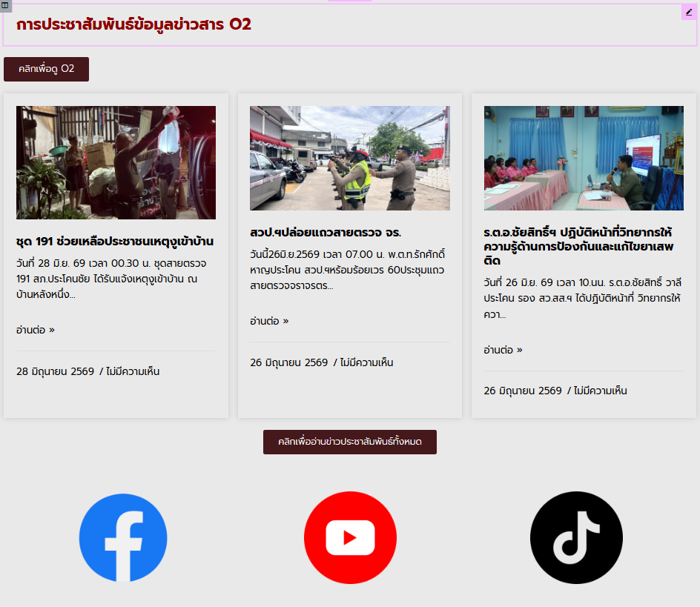700x607 pixels.
Task: Open article title สวป.ฯปล่อยแถวสายตรวจ จร.
Action: tap(326, 233)
